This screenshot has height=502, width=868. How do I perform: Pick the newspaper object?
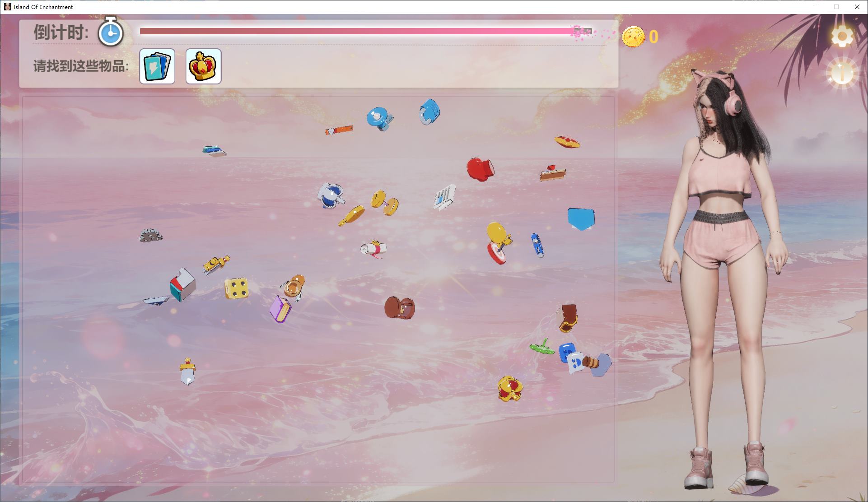pyautogui.click(x=444, y=197)
